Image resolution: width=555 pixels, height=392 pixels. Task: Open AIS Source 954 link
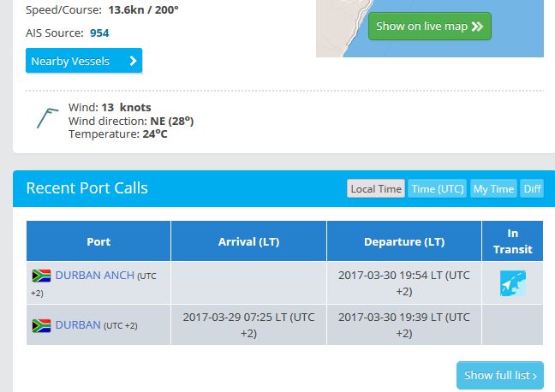click(99, 33)
